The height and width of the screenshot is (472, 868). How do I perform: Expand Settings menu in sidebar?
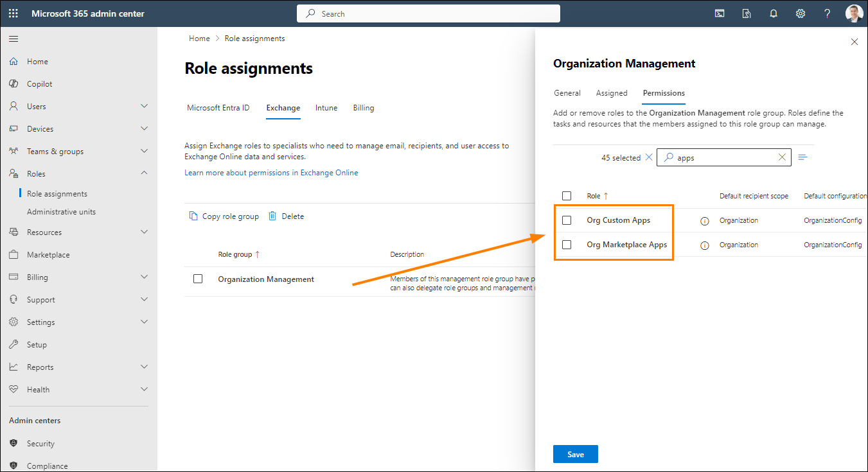[x=144, y=322]
